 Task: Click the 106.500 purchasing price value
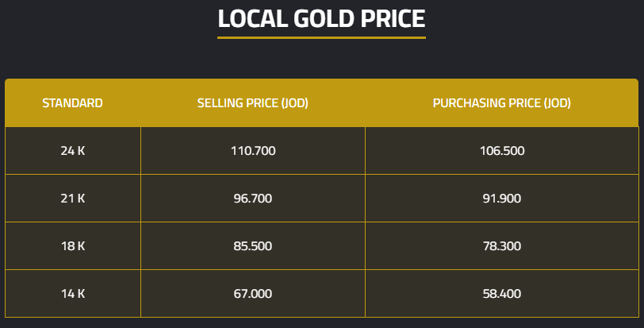[x=501, y=151]
